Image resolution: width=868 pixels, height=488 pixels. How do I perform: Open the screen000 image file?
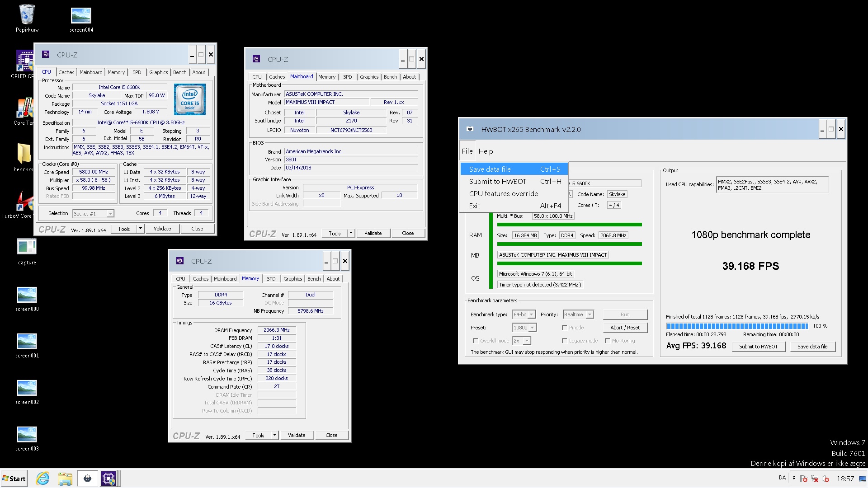tap(27, 298)
